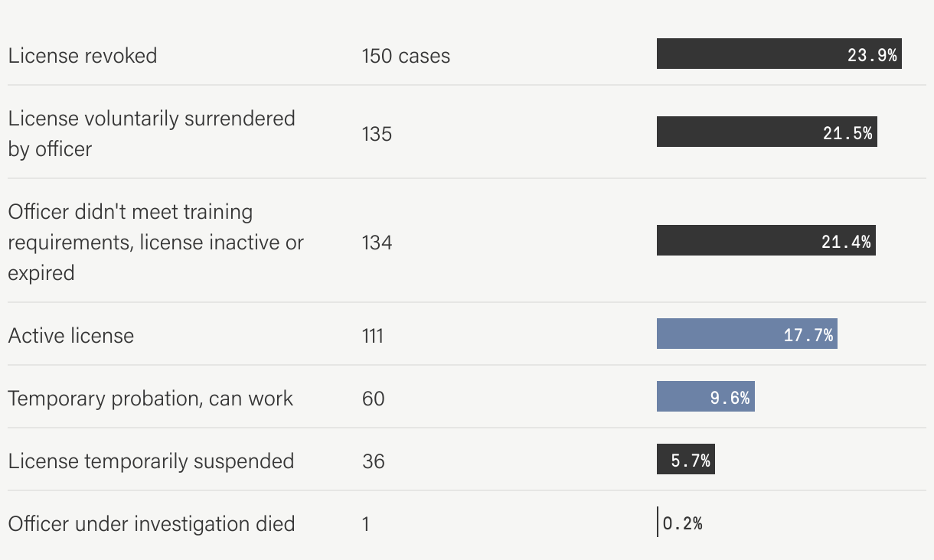Image resolution: width=934 pixels, height=560 pixels.
Task: Click the Officer didn't meet training requirements label
Action: (156, 242)
